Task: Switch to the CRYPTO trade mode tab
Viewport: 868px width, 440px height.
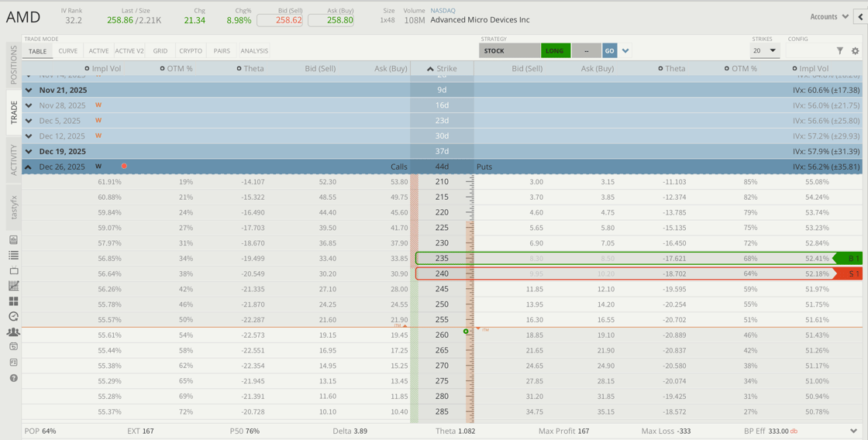Action: click(x=191, y=51)
